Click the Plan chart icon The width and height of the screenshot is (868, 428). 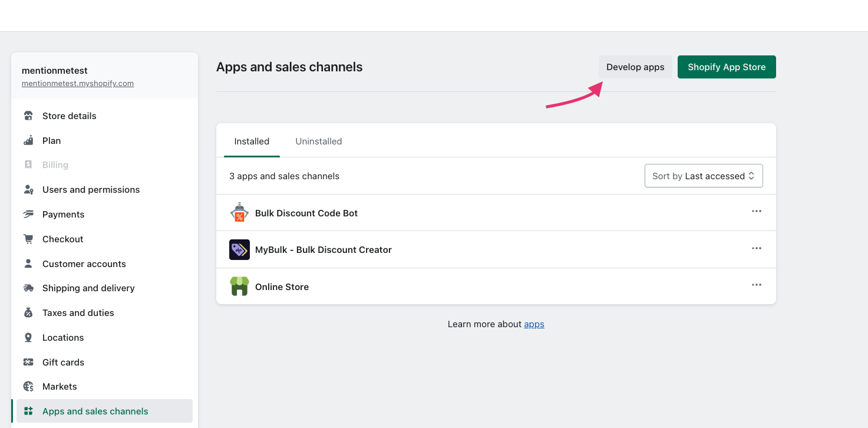tap(28, 140)
